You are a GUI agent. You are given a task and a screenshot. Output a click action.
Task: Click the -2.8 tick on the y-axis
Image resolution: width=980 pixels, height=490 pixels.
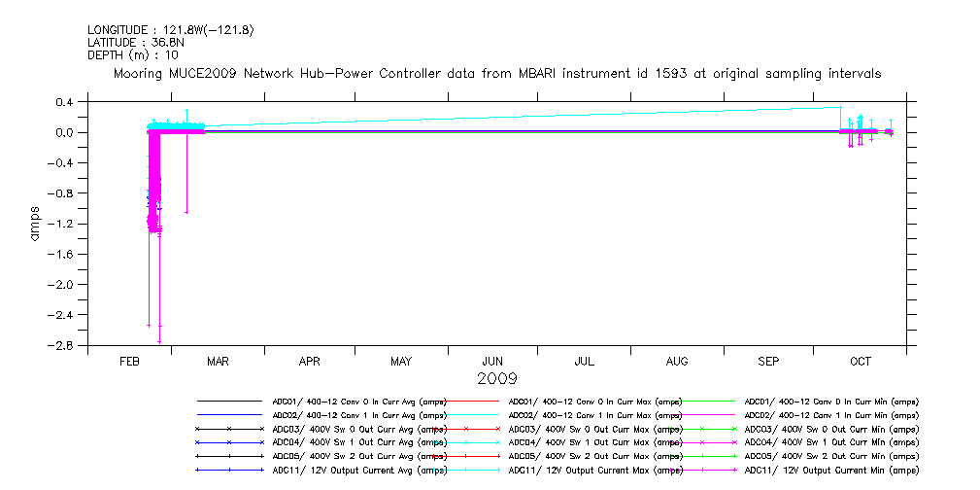coord(62,346)
